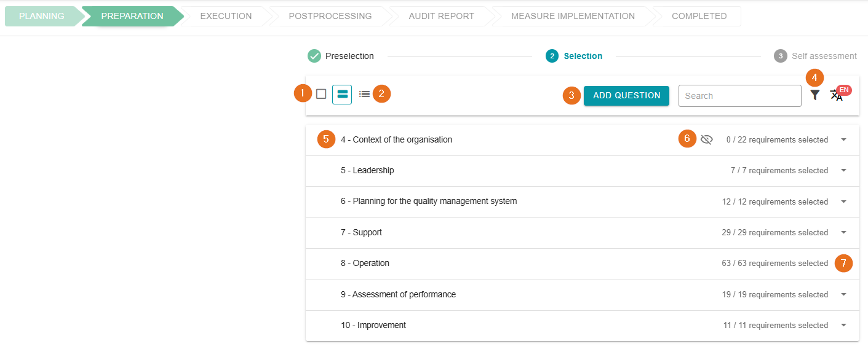Expand the 4 - Context of the organisation chapter

[843, 139]
